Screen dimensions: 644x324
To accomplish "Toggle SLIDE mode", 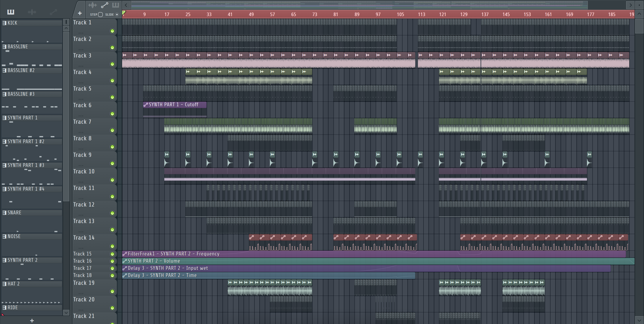I will [x=117, y=15].
